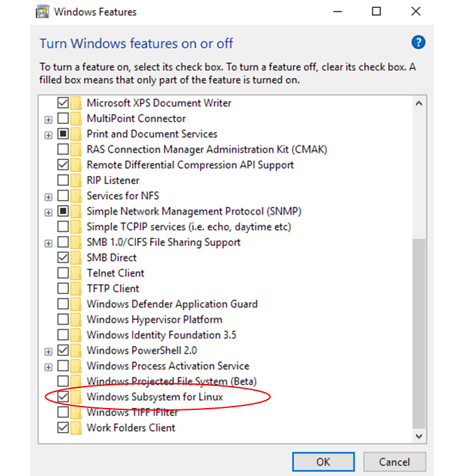The width and height of the screenshot is (464, 476).
Task: Toggle the Print and Document Services checkbox
Action: point(63,133)
